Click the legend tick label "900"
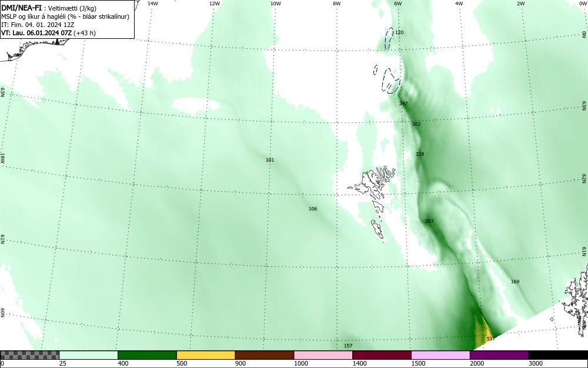Viewport: 588px width, 368px height. pos(240,363)
